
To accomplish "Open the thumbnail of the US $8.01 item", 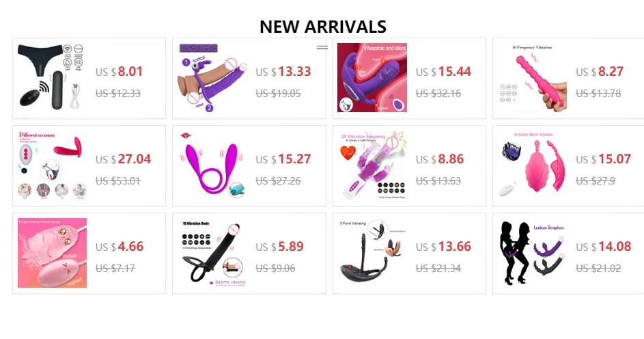I will pos(52,78).
